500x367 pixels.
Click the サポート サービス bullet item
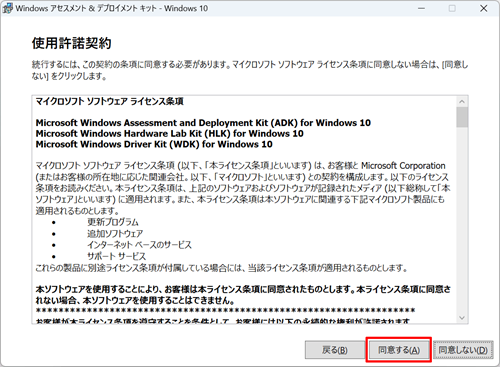click(116, 256)
